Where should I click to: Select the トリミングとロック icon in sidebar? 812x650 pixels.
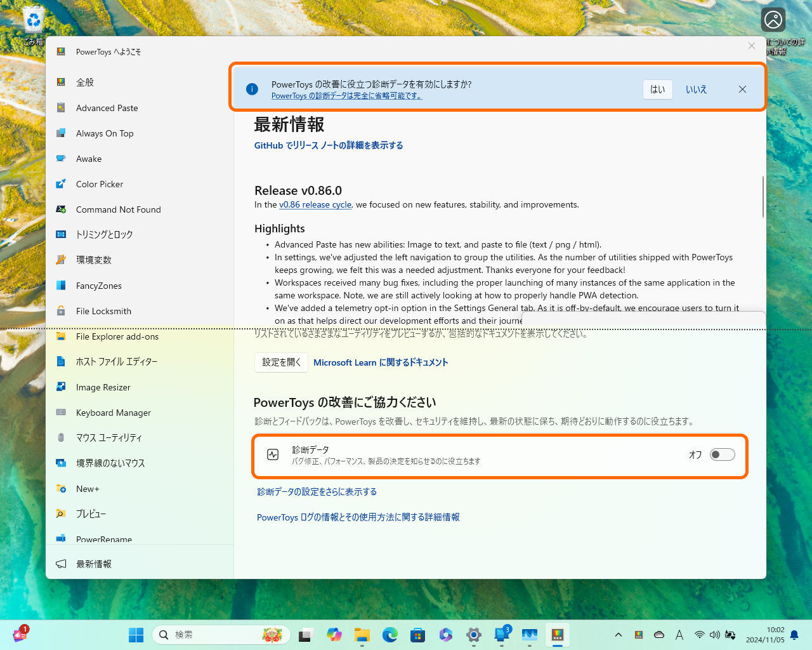click(61, 235)
